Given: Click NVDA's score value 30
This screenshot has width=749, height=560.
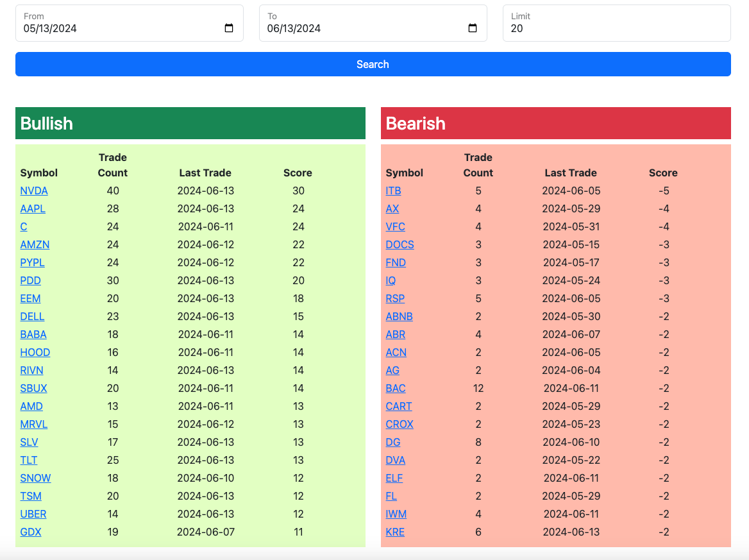Looking at the screenshot, I should point(298,191).
